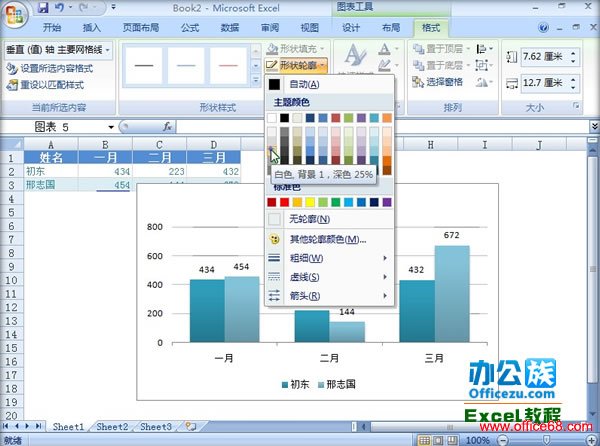This screenshot has width=600, height=446.
Task: Switch to the 公式 tab
Action: coord(190,28)
